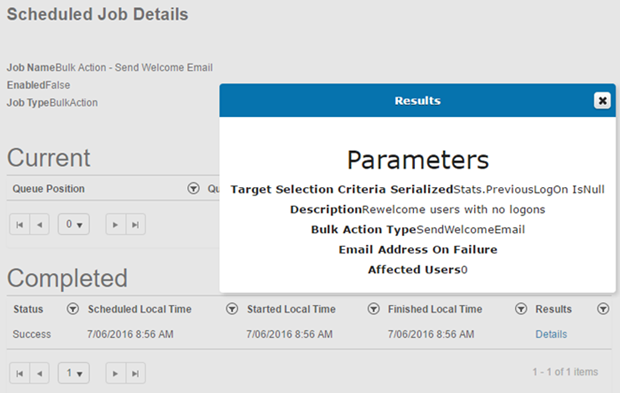620x393 pixels.
Task: Go to previous page in Current grid
Action: (x=40, y=225)
